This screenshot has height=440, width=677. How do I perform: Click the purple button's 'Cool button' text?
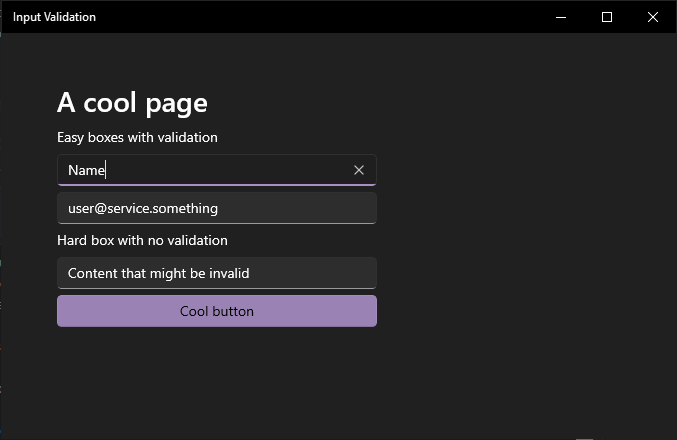[217, 311]
